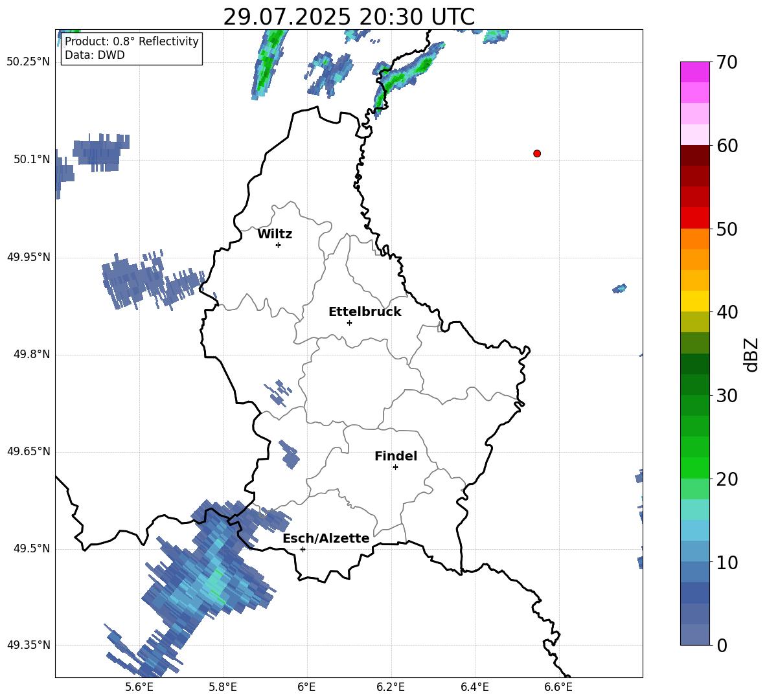Screen dimensions: 767x700
Task: Click the 49.5°N latitude label
Action: point(31,548)
